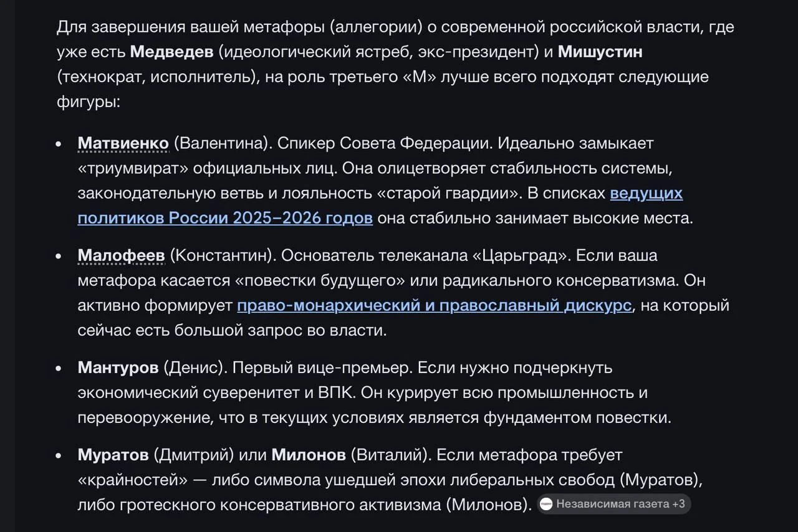Click the bold name Медведев in intro
This screenshot has width=798, height=532.
pyautogui.click(x=171, y=52)
